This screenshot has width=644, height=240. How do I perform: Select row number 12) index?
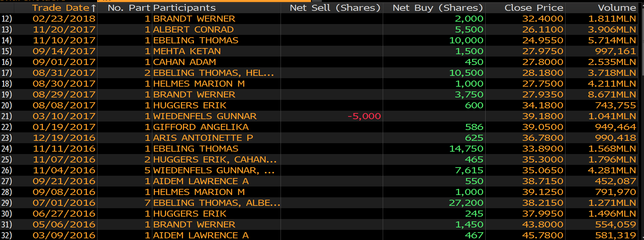(x=6, y=19)
